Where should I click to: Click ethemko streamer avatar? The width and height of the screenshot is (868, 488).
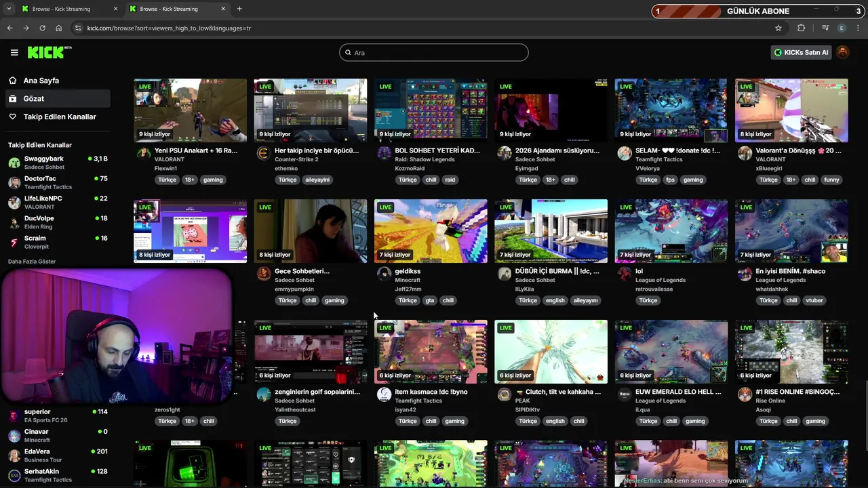pyautogui.click(x=263, y=153)
